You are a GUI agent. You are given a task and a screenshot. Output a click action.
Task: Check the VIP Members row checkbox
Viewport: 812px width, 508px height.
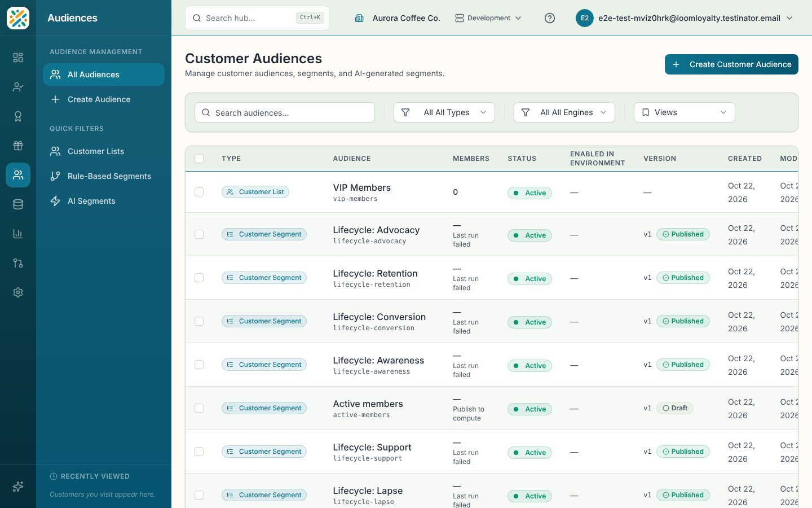(x=199, y=192)
